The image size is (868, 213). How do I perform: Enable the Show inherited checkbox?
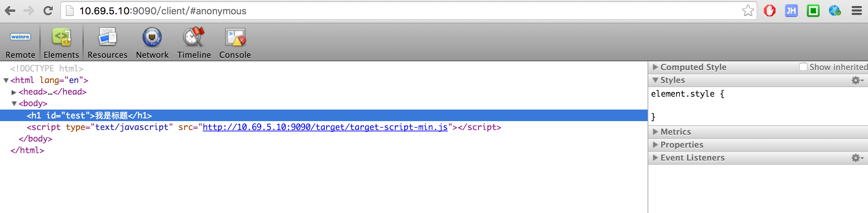(x=803, y=67)
